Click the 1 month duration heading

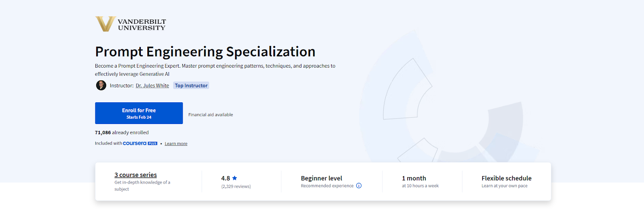(414, 178)
